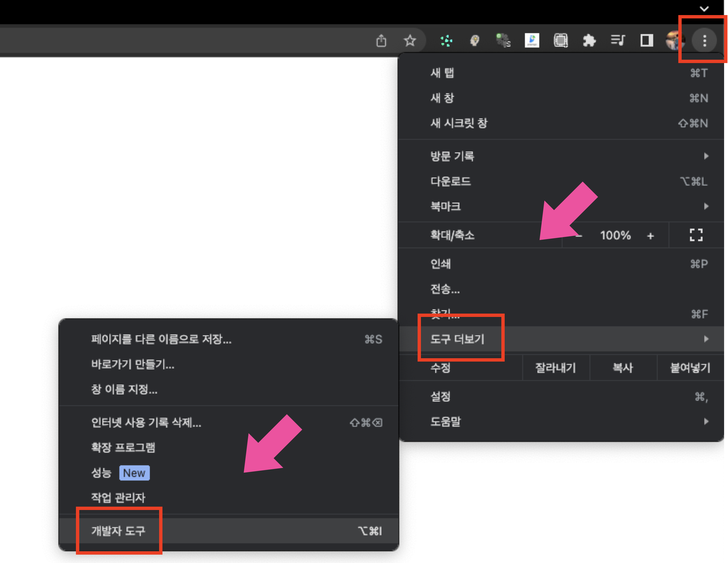Increase zoom with the plus button
728x563 pixels.
click(x=650, y=236)
